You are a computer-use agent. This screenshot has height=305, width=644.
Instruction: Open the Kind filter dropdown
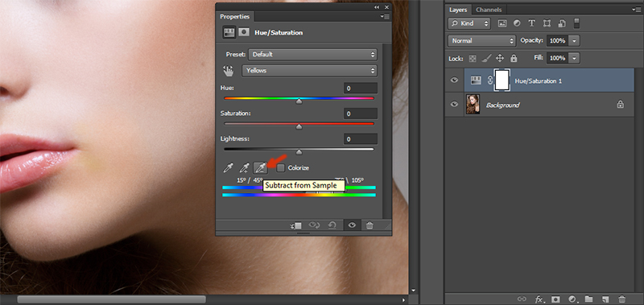click(x=469, y=23)
